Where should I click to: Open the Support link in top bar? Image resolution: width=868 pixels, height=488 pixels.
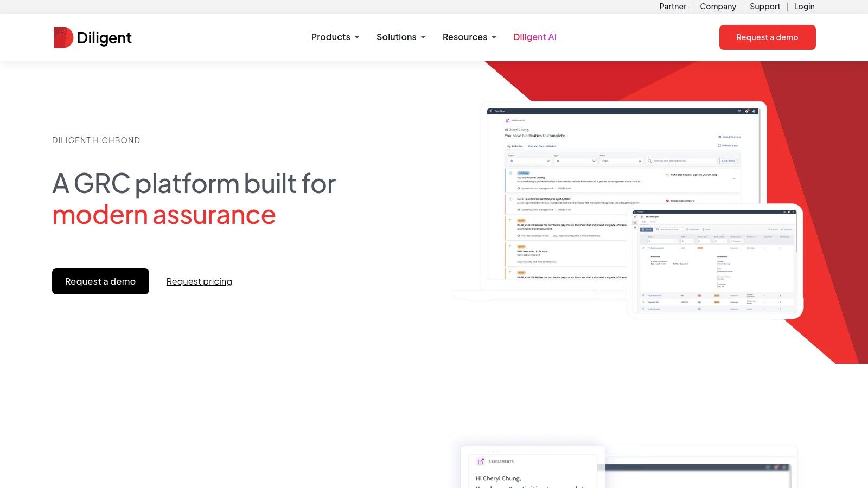tap(765, 7)
